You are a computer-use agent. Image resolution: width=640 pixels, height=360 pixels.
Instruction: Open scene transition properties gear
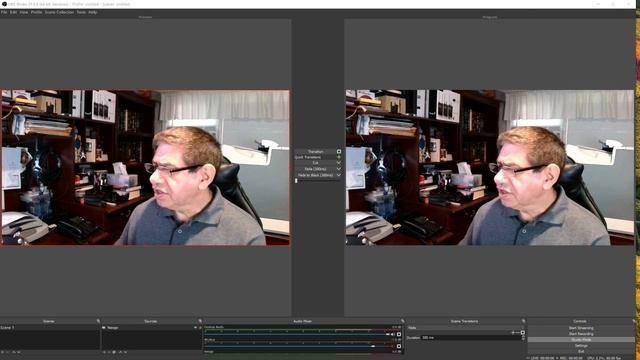click(x=522, y=333)
